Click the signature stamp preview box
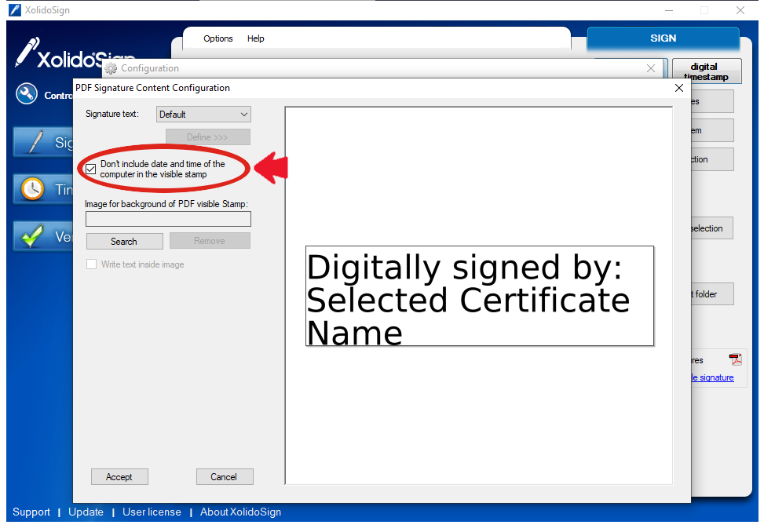This screenshot has width=764, height=532. pyautogui.click(x=480, y=296)
